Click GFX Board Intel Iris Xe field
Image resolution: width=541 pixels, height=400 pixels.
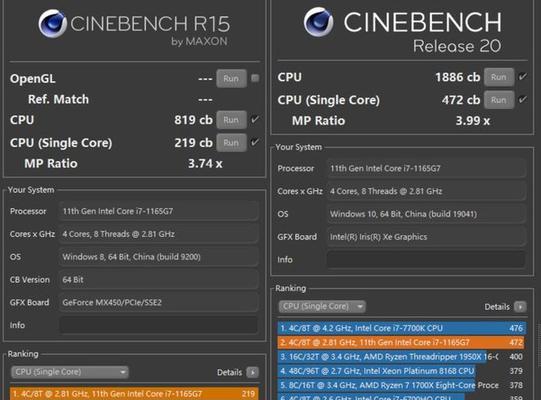(426, 237)
